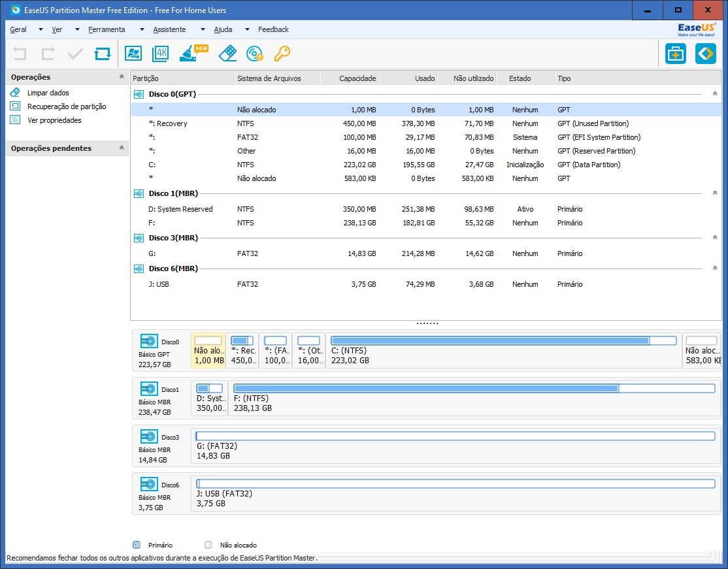The image size is (728, 569).
Task: Collapse the Disco 1(MBR) group
Action: (715, 193)
